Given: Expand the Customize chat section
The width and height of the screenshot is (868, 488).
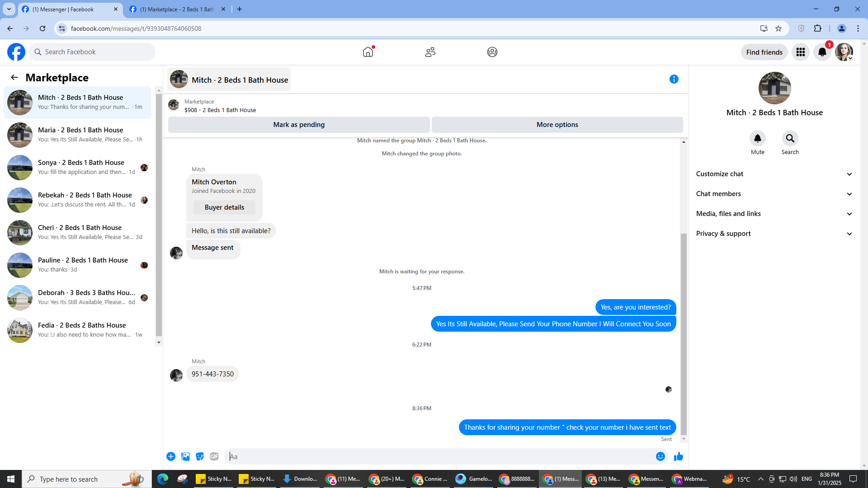Looking at the screenshot, I should point(774,174).
